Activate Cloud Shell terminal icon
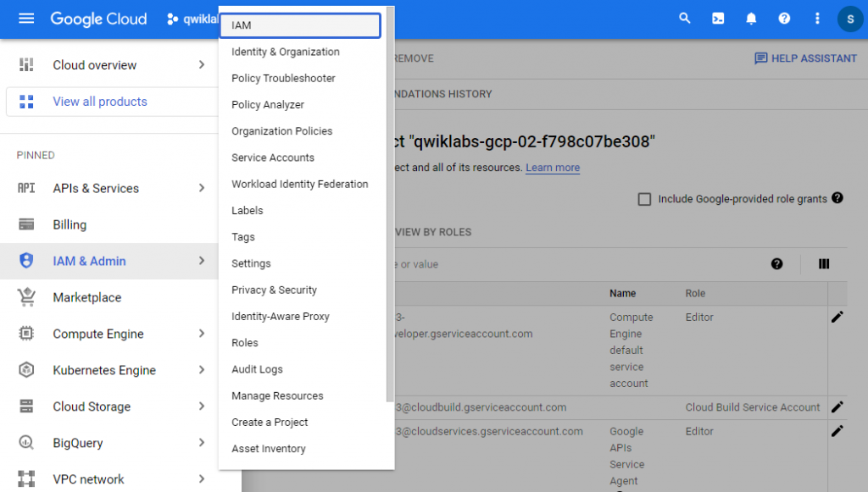This screenshot has height=492, width=868. tap(718, 19)
